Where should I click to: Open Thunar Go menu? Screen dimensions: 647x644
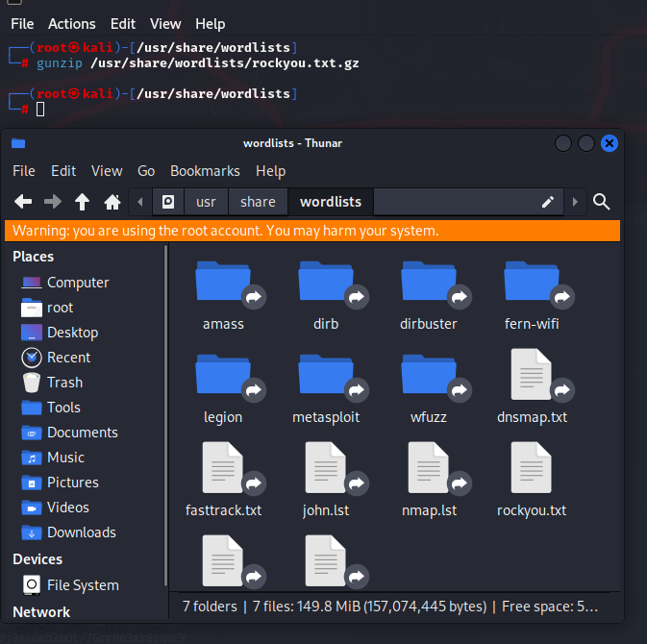146,171
